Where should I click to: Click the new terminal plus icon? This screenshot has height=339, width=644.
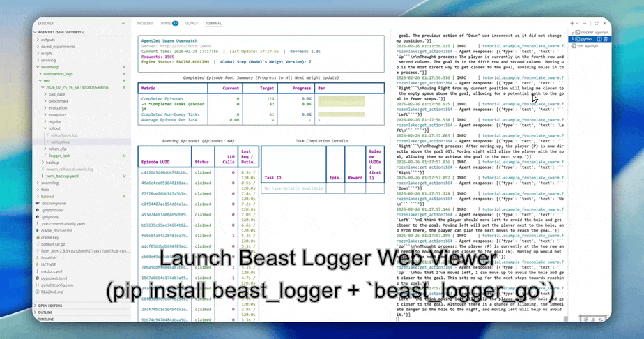572,24
